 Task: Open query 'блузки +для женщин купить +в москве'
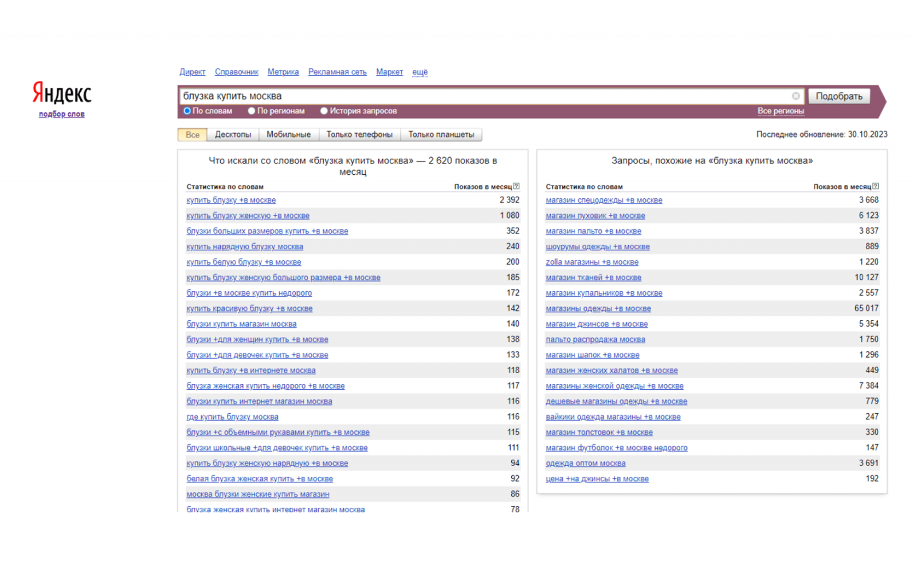point(257,340)
